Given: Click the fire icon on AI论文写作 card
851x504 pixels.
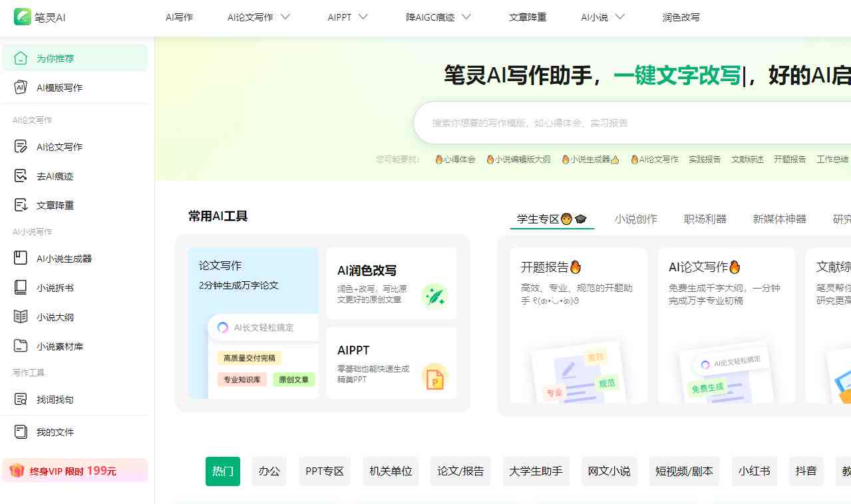Looking at the screenshot, I should [735, 267].
